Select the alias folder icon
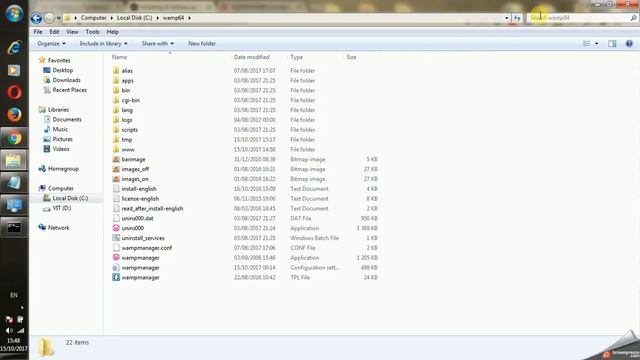 point(116,71)
